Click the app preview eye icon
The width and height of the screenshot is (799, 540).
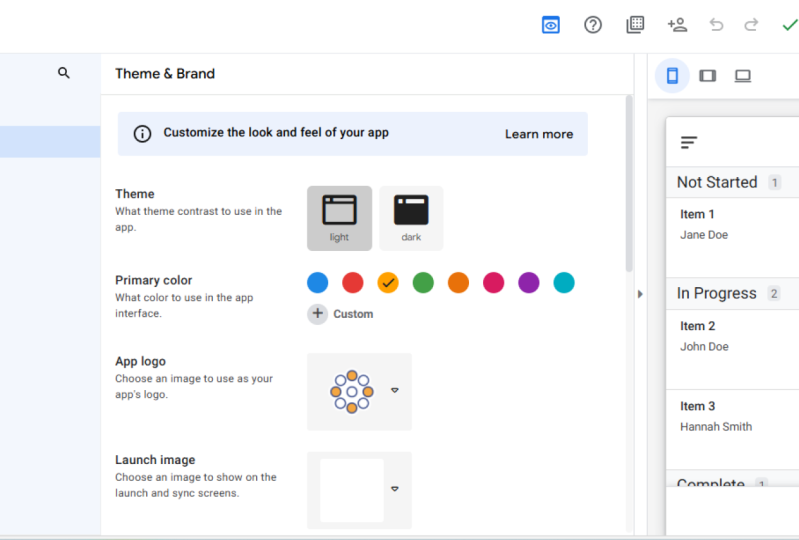(551, 24)
